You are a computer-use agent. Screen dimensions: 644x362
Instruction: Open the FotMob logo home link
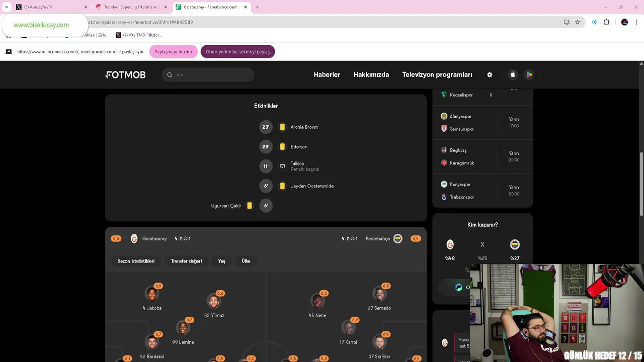(x=126, y=74)
